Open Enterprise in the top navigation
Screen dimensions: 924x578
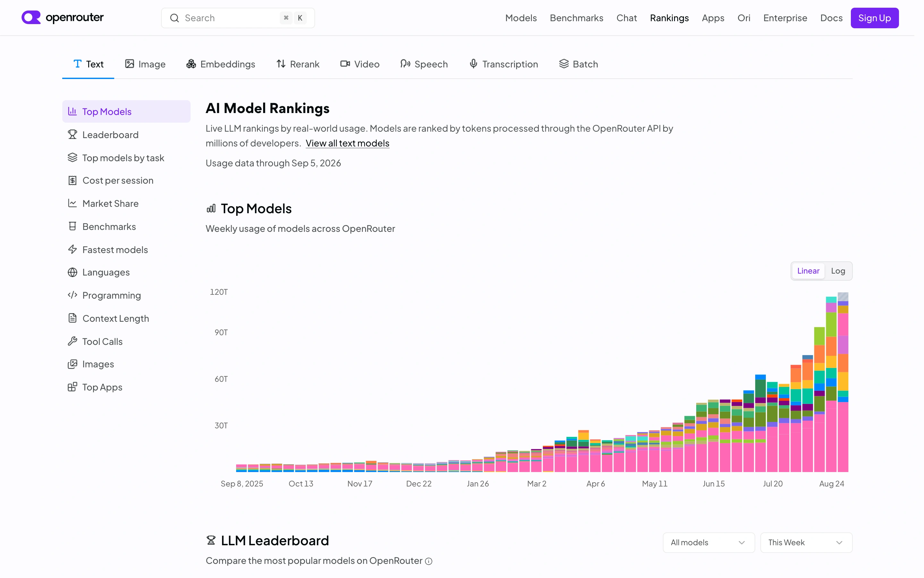(x=785, y=18)
